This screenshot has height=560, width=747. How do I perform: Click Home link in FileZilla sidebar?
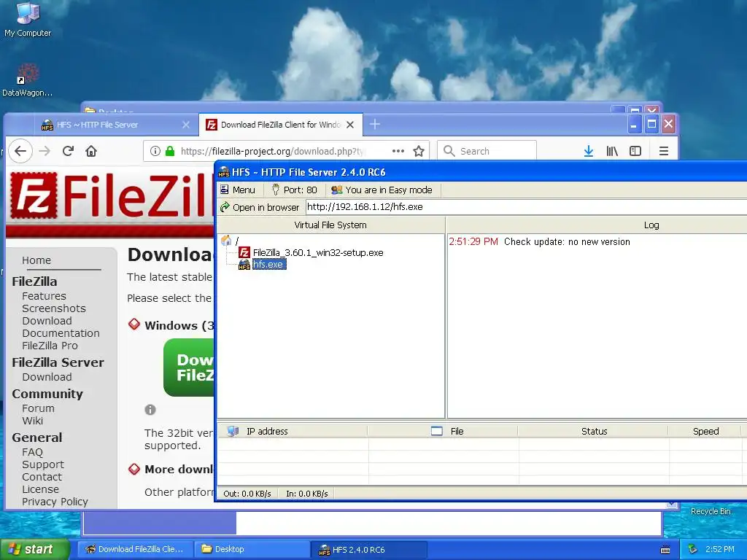click(36, 260)
